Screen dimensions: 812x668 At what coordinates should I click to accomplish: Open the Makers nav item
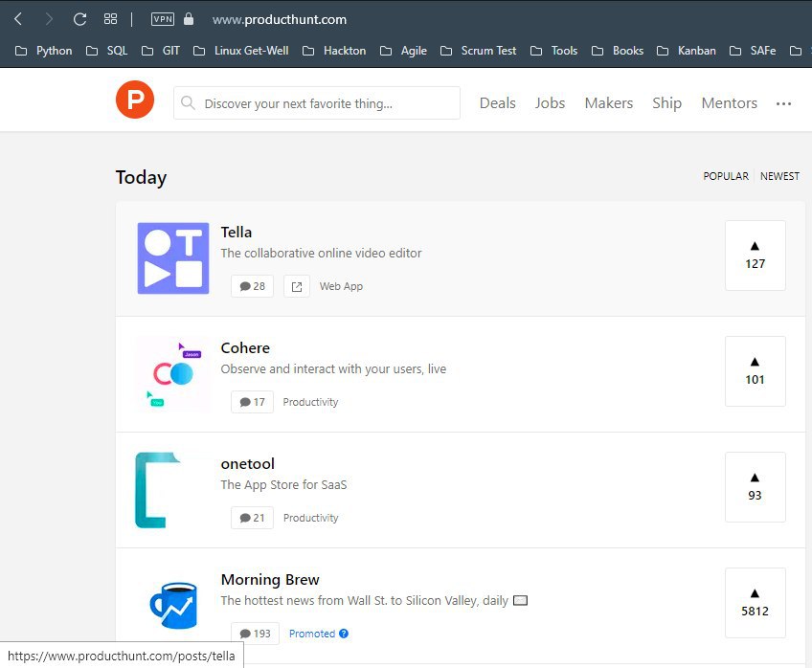point(608,103)
